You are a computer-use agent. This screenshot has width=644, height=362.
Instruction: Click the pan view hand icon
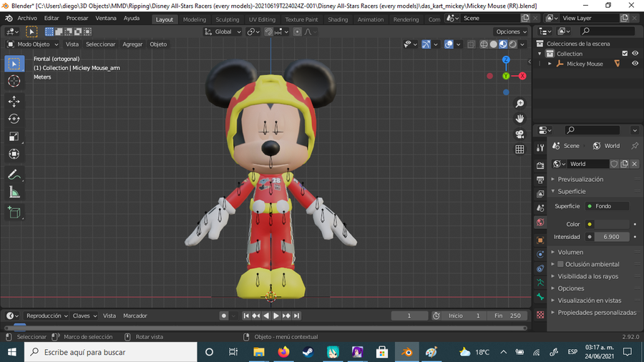click(x=519, y=119)
